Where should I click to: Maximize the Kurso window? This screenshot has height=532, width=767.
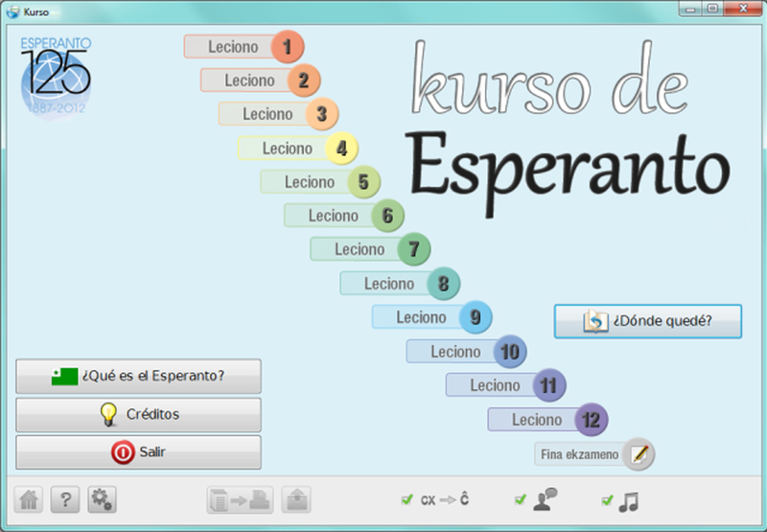click(x=712, y=9)
